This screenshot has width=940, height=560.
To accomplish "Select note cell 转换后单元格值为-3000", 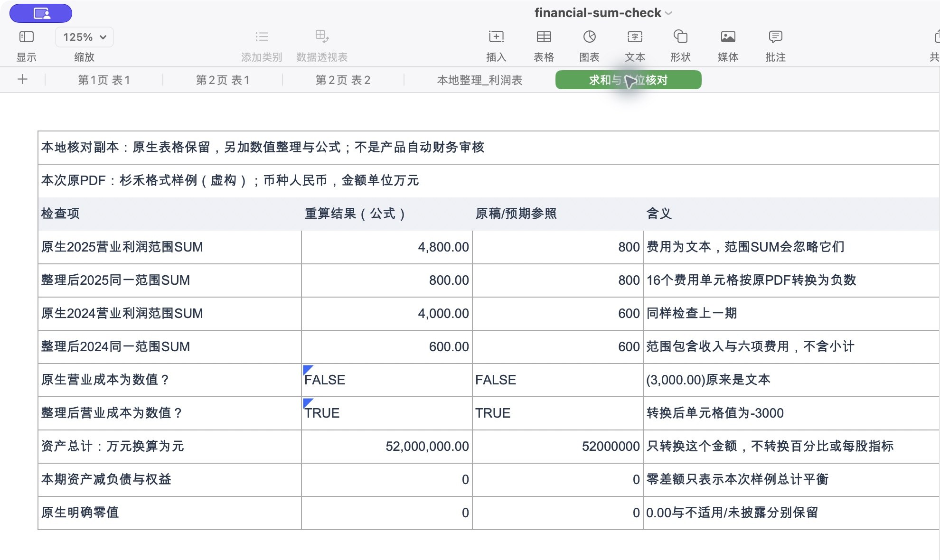I will coord(791,413).
